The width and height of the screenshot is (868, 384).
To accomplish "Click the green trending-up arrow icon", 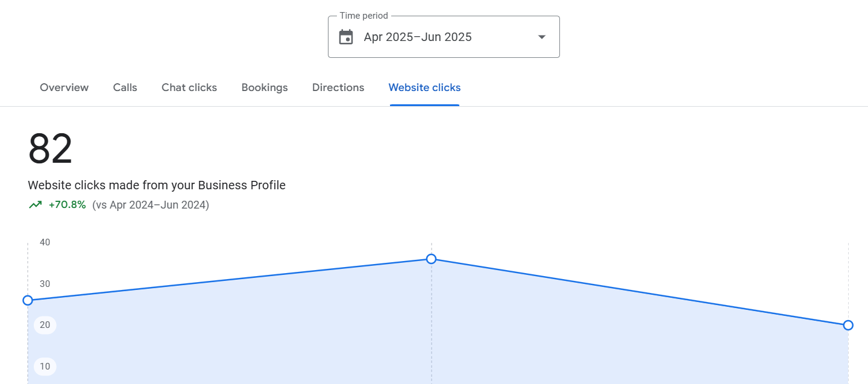I will coord(36,205).
